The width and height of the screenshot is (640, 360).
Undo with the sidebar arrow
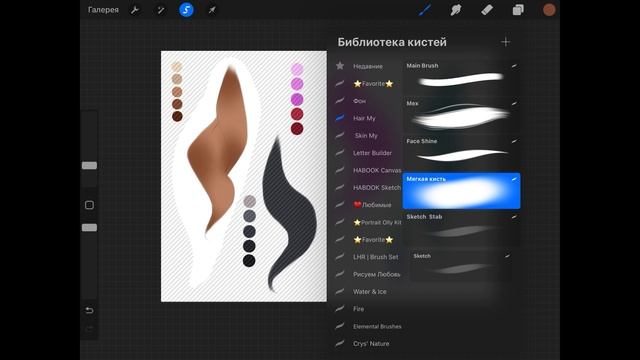[x=89, y=311]
